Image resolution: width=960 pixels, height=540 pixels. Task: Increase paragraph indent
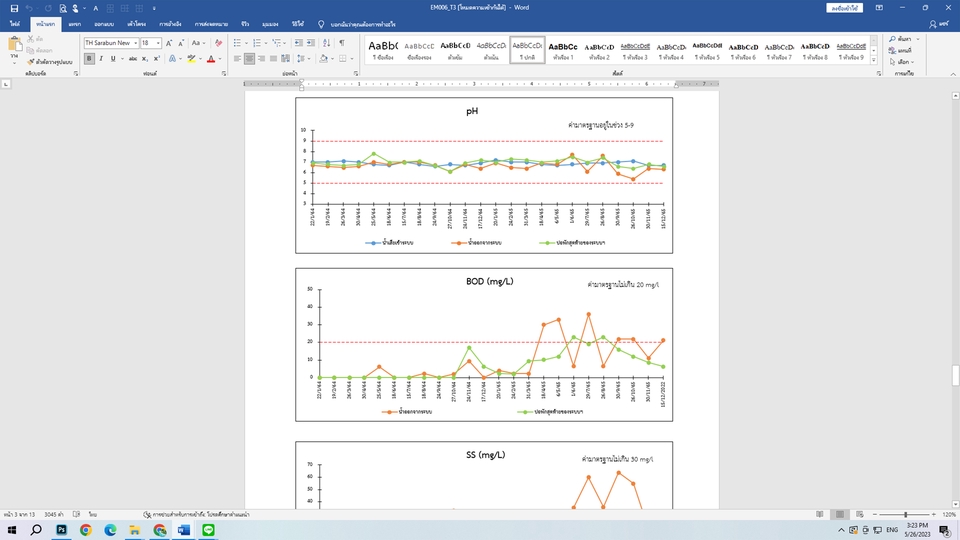[x=310, y=43]
